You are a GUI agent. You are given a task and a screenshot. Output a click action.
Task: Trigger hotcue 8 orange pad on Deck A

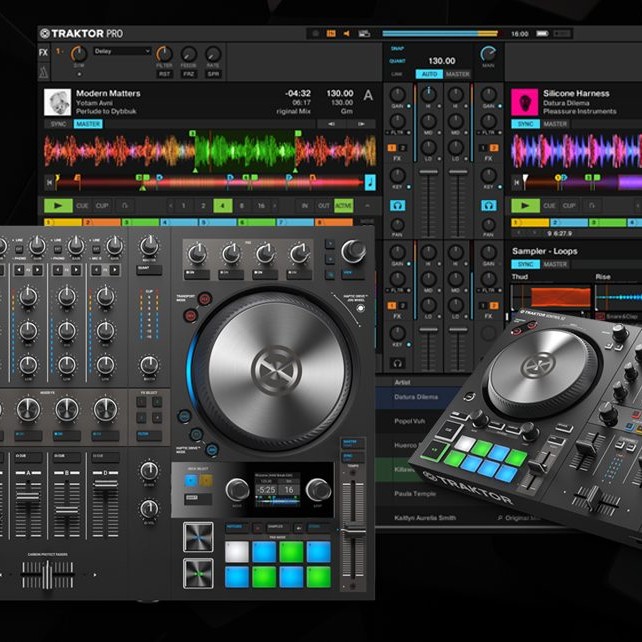coord(334,222)
